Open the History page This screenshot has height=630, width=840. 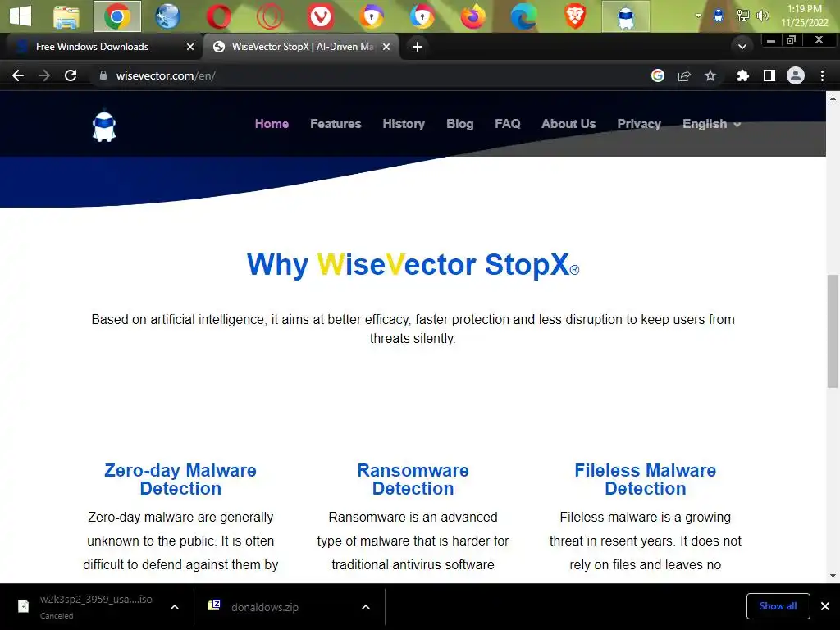point(404,124)
